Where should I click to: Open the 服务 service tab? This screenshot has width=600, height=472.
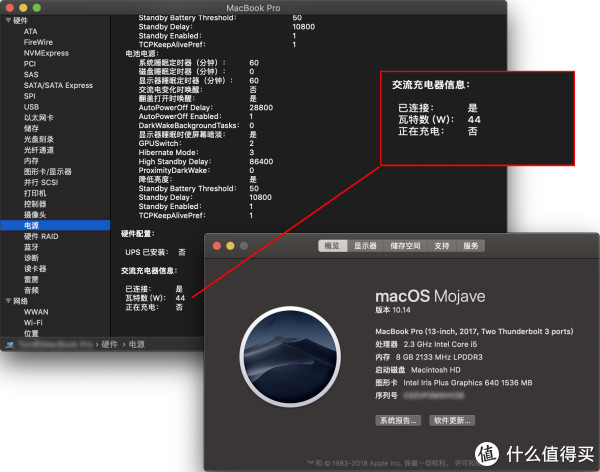pyautogui.click(x=471, y=246)
